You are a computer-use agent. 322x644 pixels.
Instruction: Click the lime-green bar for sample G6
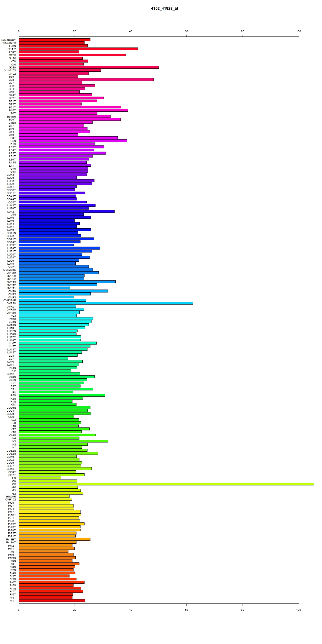tap(166, 484)
